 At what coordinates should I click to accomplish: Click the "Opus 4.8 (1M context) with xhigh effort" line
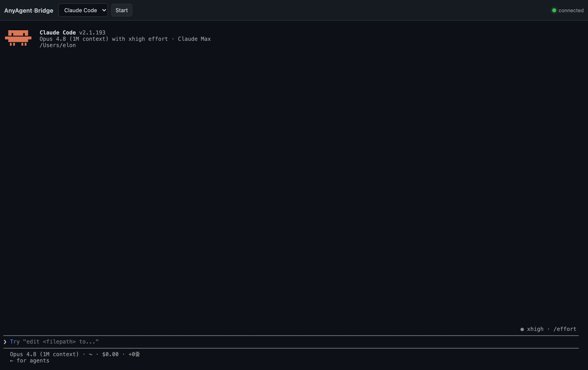click(125, 39)
